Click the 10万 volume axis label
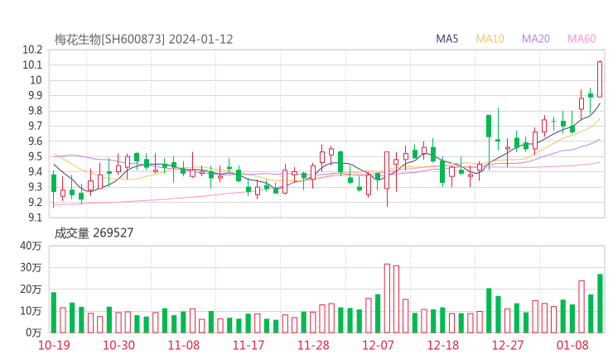The height and width of the screenshot is (364, 613). [31, 311]
